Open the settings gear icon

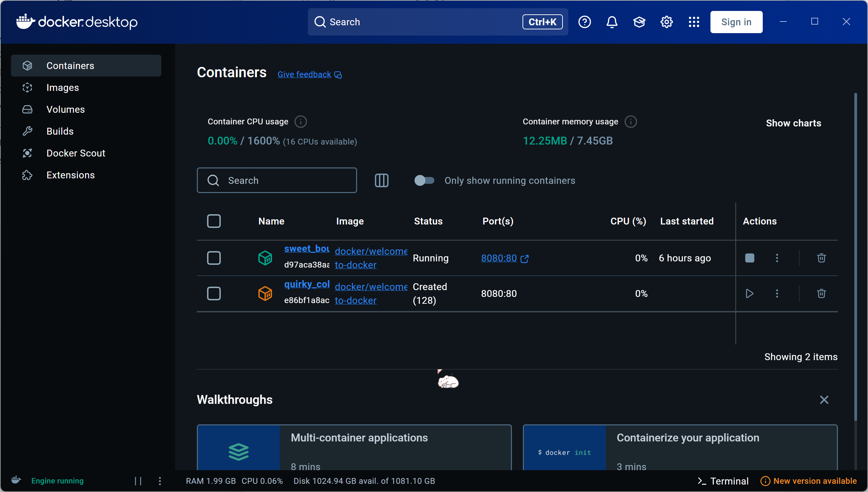click(666, 22)
